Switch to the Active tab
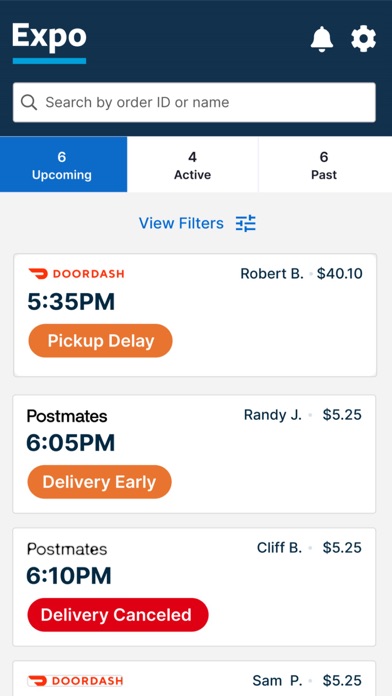The width and height of the screenshot is (392, 696). pos(193,164)
